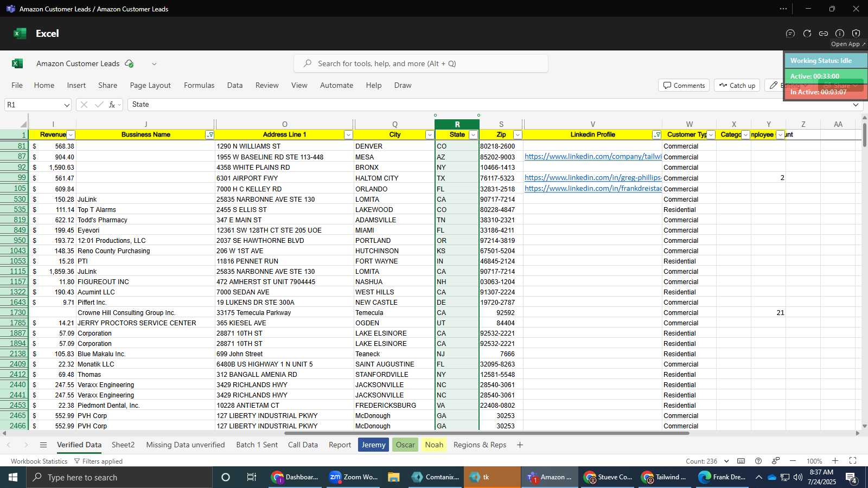Viewport: 868px width, 488px height.
Task: Open the Zip column filter dropdown
Action: click(518, 135)
